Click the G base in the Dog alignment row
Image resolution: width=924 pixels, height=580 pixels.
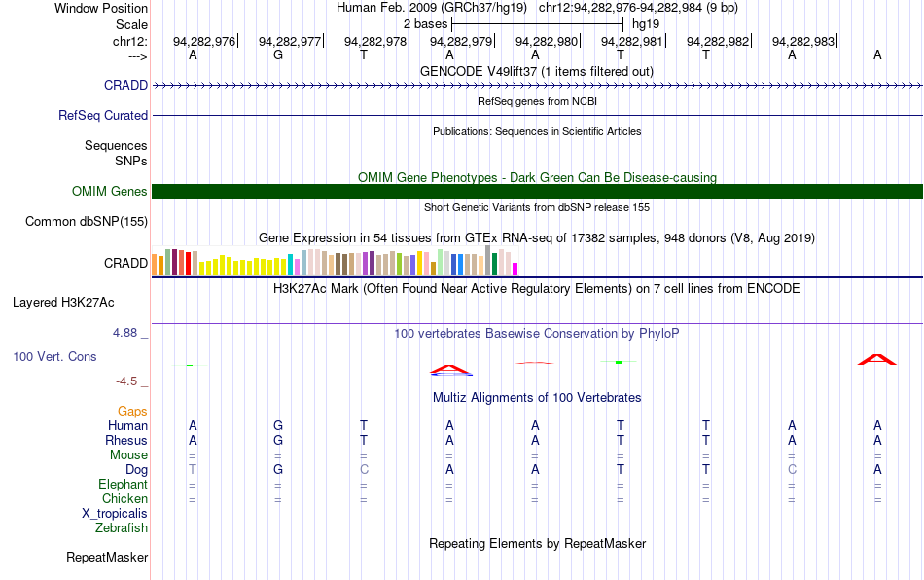pos(278,470)
